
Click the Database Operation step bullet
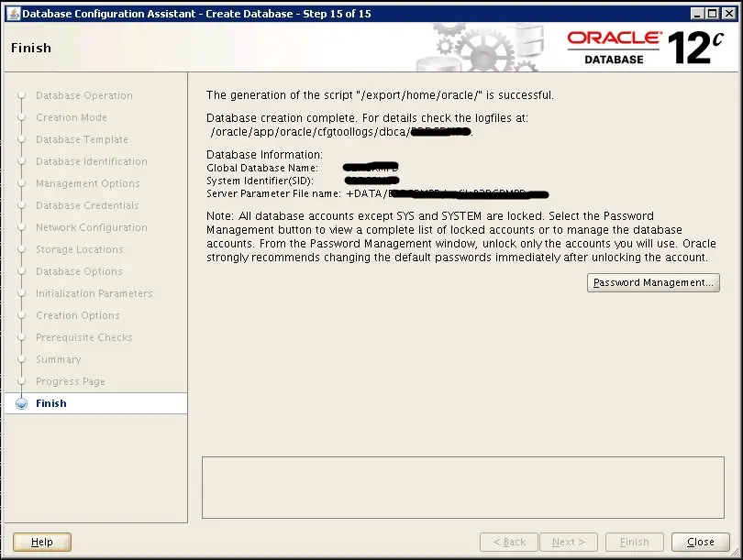click(21, 95)
